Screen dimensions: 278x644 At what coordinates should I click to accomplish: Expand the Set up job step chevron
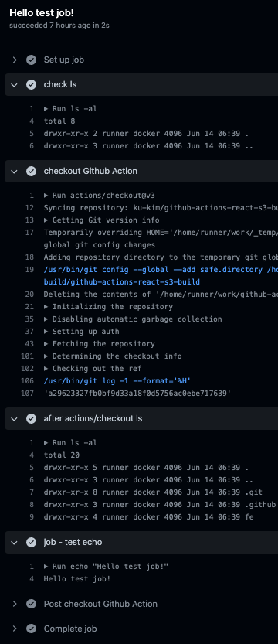[15, 60]
